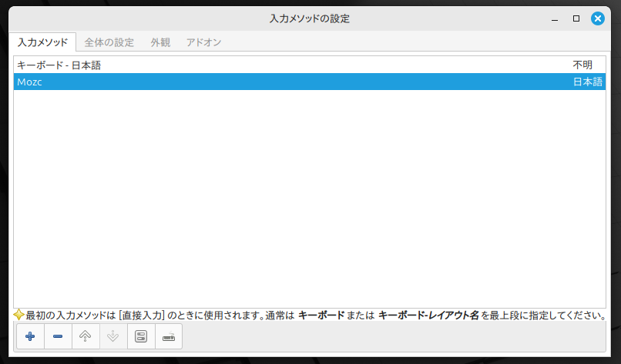Click the 不明 language label in the first row

[x=582, y=65]
